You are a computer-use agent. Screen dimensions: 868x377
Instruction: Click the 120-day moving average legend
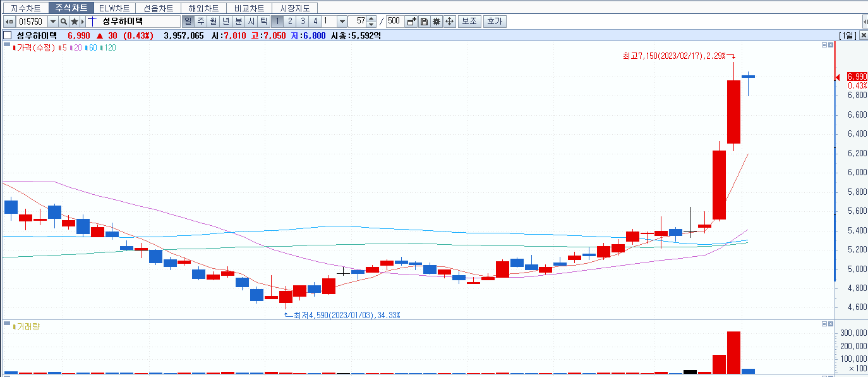109,47
